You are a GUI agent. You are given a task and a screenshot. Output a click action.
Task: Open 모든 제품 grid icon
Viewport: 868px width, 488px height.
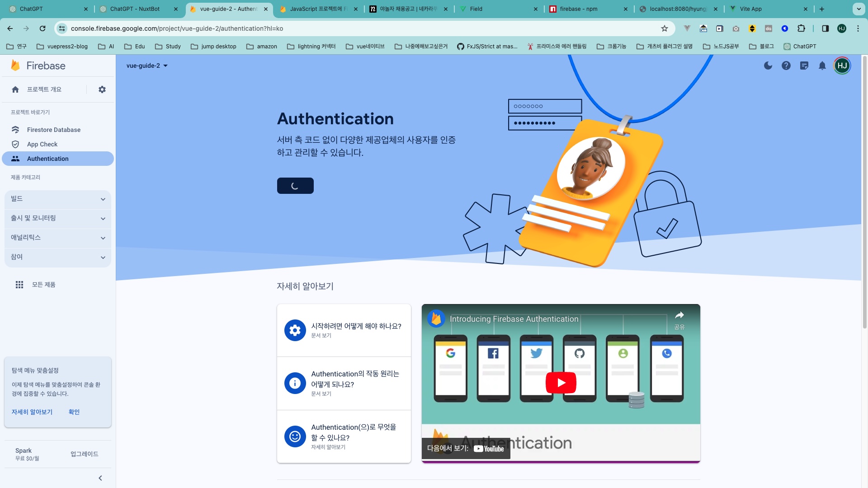coord(19,285)
